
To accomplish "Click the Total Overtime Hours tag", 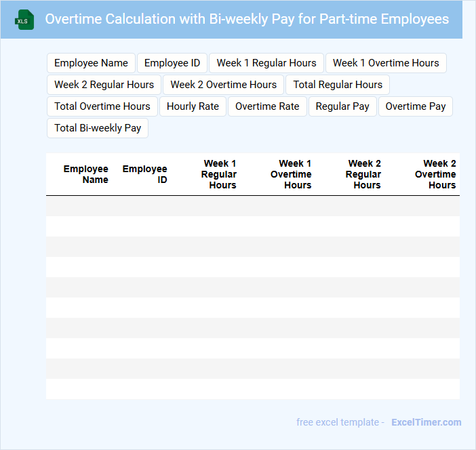I will [102, 106].
